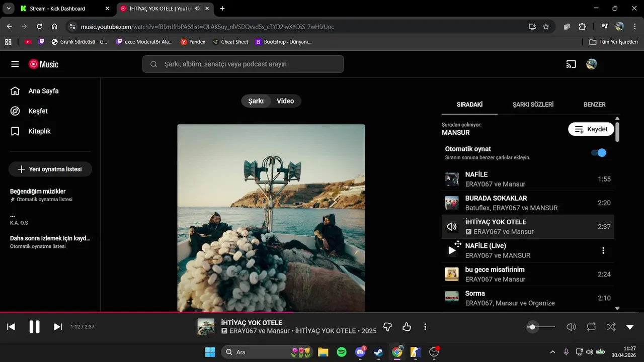Switch to Video mode
This screenshot has height=362, width=644.
point(285,101)
